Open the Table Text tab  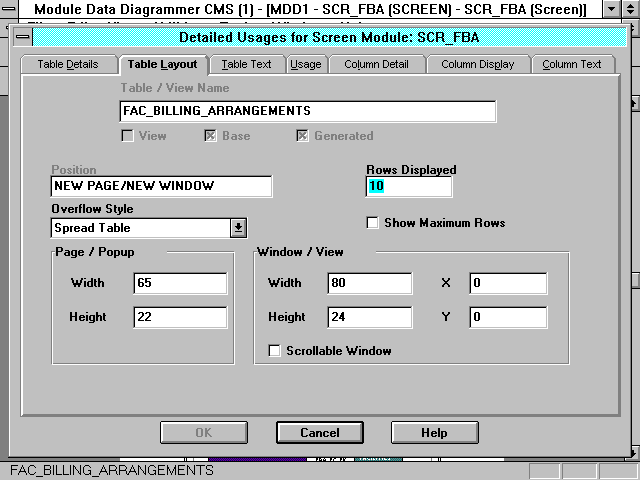pyautogui.click(x=246, y=64)
